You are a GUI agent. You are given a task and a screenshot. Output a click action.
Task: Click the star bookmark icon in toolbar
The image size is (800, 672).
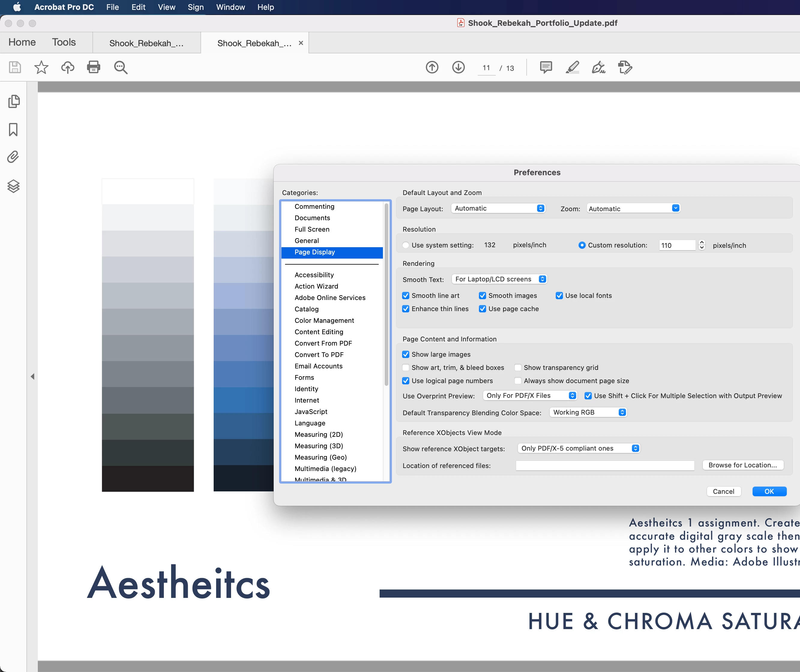[x=41, y=67]
